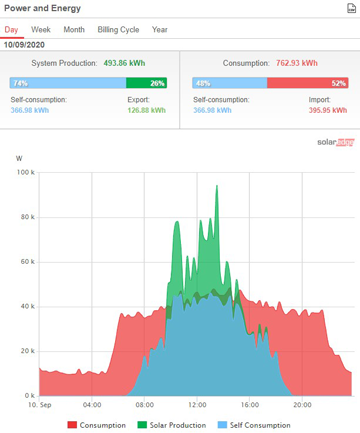Click the 80 k y-axis label
The width and height of the screenshot is (360, 433).
click(28, 217)
